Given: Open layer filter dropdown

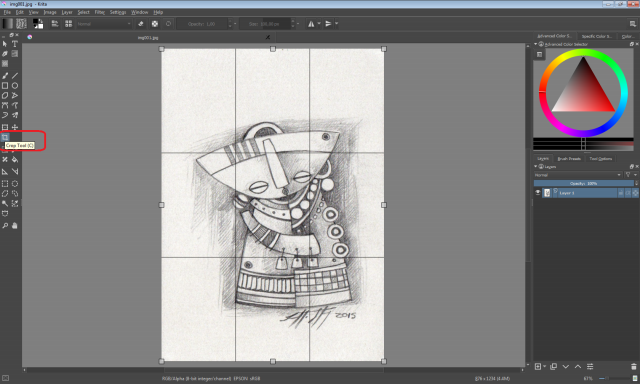Looking at the screenshot, I should (x=631, y=175).
